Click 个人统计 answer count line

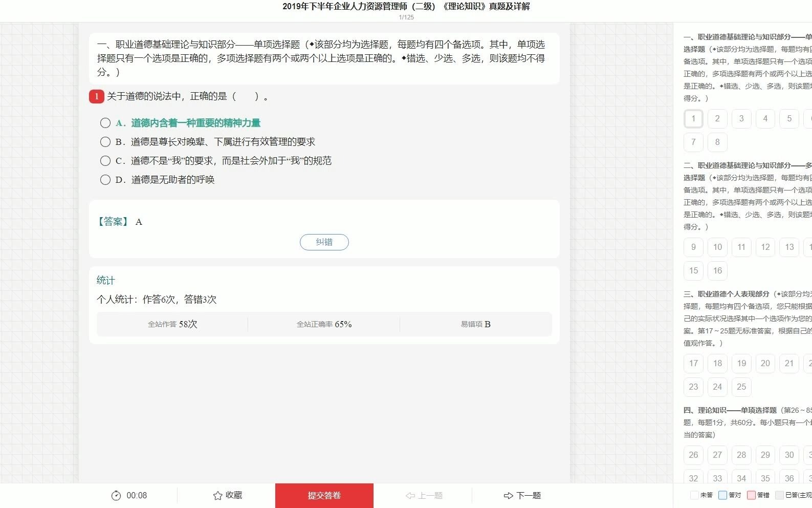pyautogui.click(x=157, y=300)
